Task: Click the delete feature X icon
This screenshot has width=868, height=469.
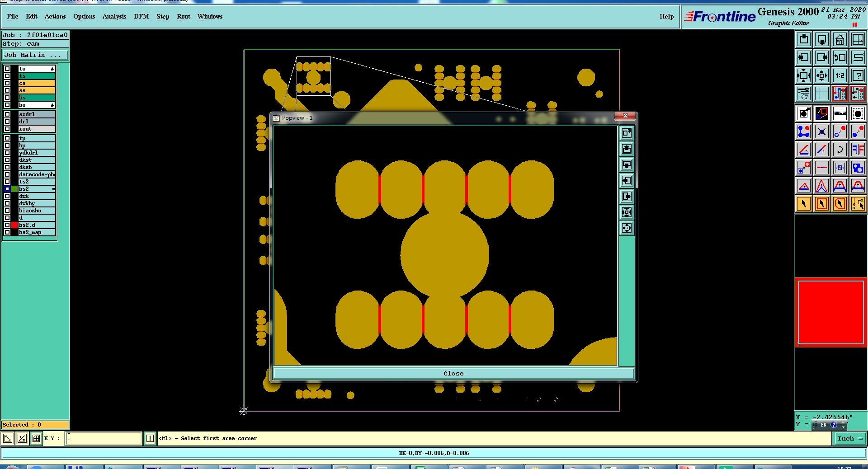Action: coord(822,131)
